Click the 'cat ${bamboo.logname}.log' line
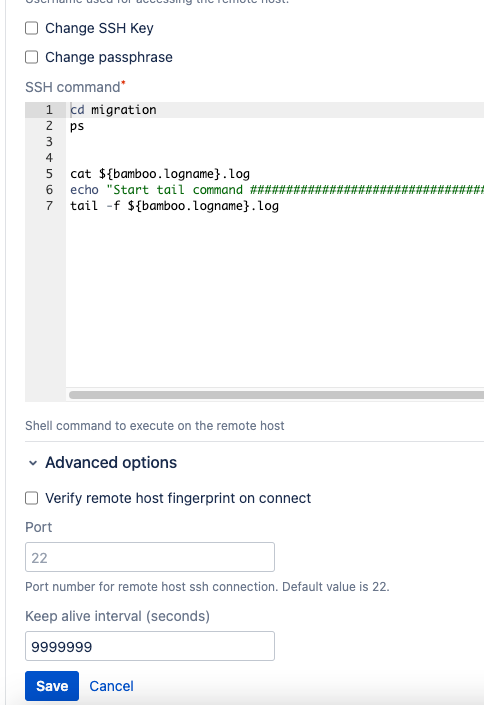Image resolution: width=484 pixels, height=705 pixels. [160, 174]
